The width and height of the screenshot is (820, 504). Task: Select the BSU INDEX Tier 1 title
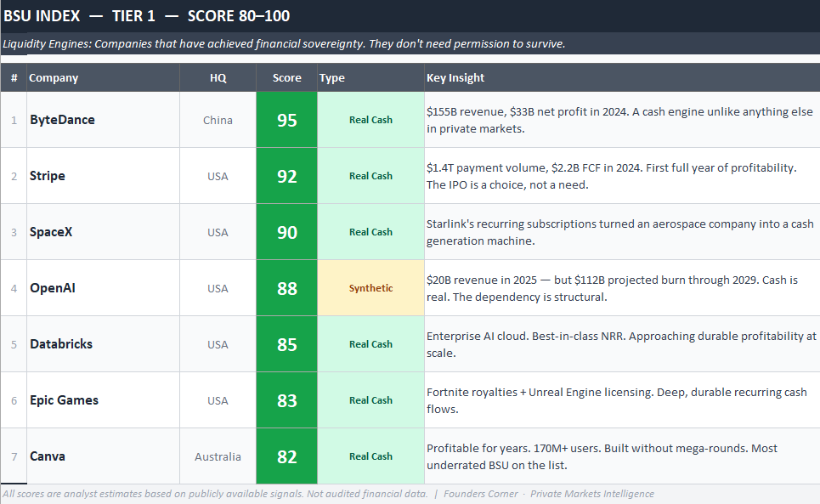[146, 15]
